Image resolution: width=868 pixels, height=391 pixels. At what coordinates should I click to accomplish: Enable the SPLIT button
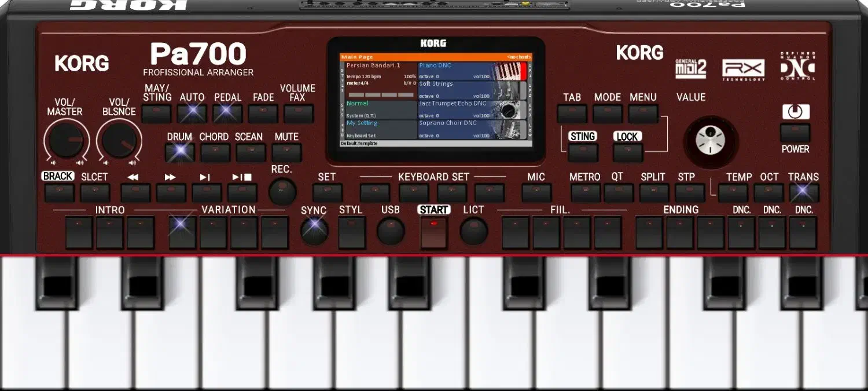(653, 193)
